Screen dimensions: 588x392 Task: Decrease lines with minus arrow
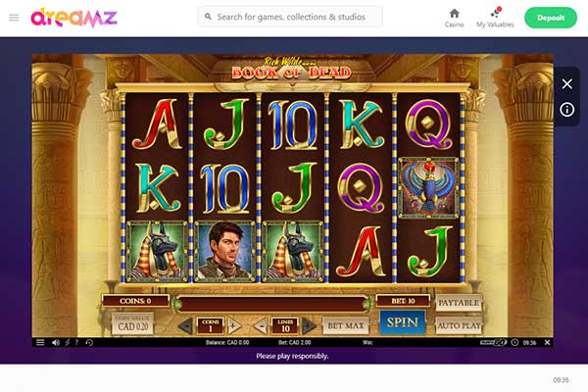pyautogui.click(x=261, y=325)
